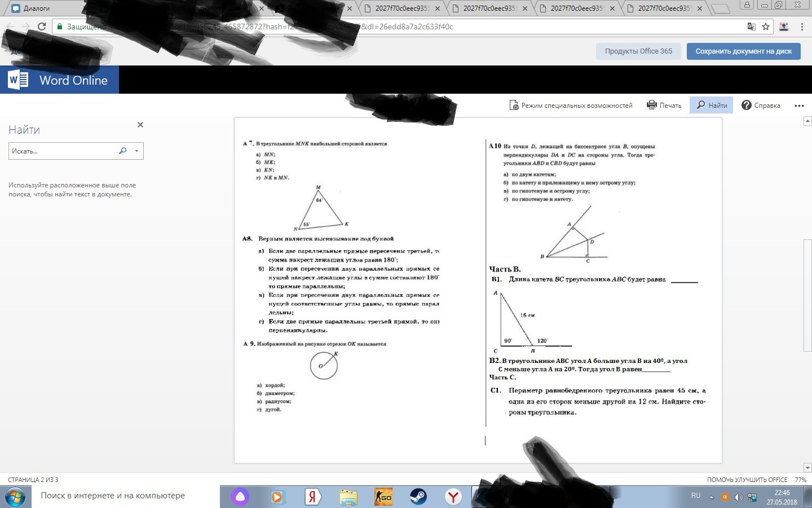Click the Продукты Office 365 button
Viewport: 812px width, 508px height.
[638, 51]
